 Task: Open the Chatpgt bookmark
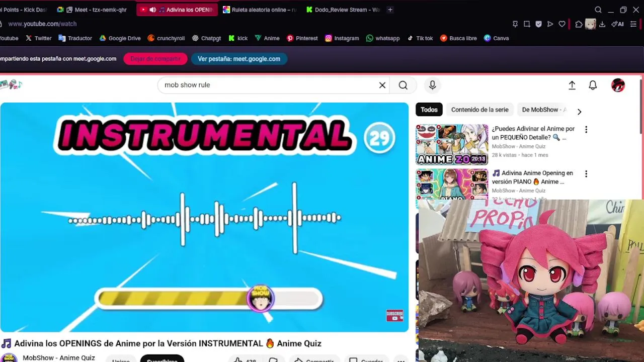(x=206, y=38)
